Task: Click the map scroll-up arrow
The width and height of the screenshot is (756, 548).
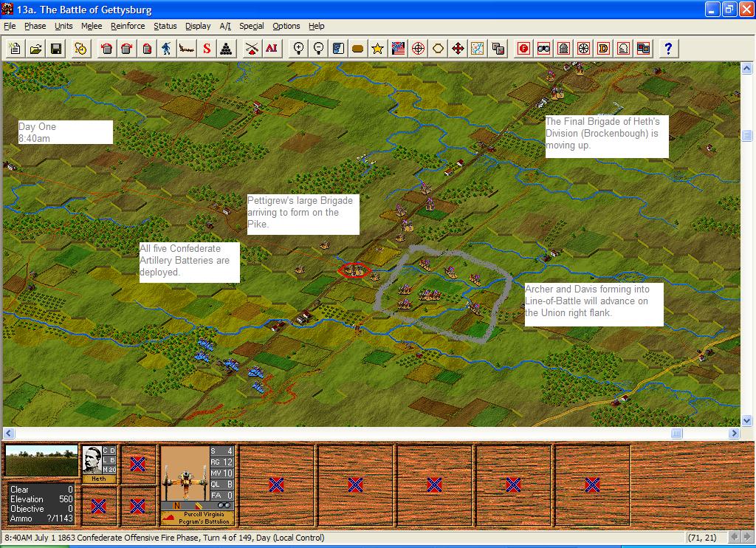Action: (x=746, y=68)
